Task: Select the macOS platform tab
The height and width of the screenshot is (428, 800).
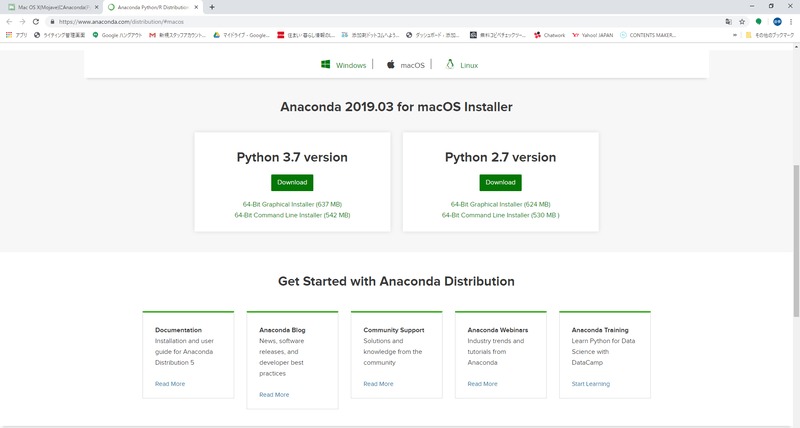Action: pos(406,65)
